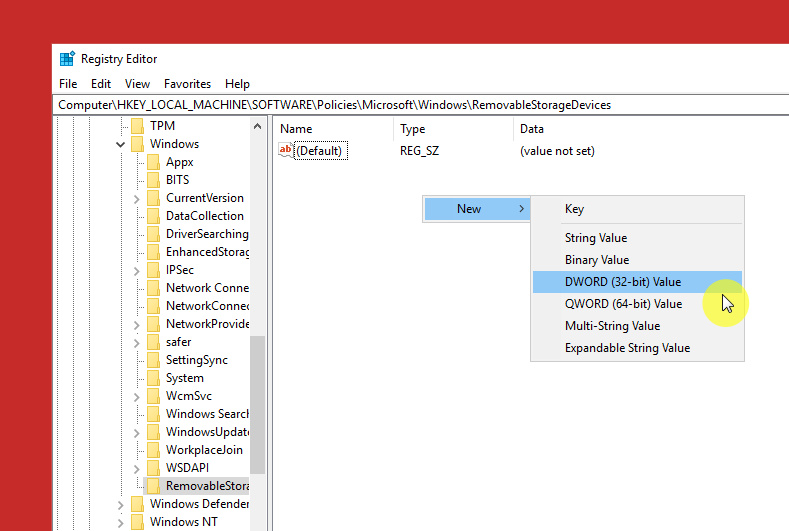789x531 pixels.
Task: Choose QWORD (64-bit) Value
Action: (x=637, y=304)
